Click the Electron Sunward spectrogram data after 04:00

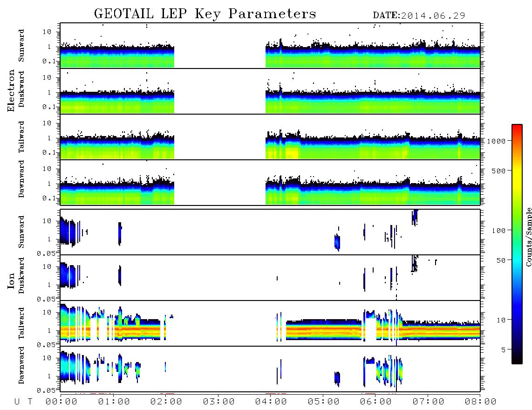373,55
